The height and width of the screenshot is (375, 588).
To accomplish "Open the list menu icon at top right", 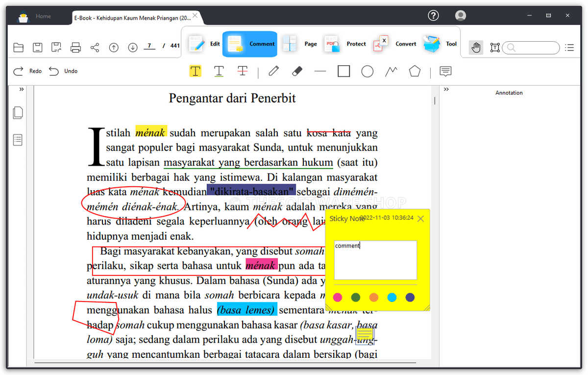I will (x=569, y=48).
